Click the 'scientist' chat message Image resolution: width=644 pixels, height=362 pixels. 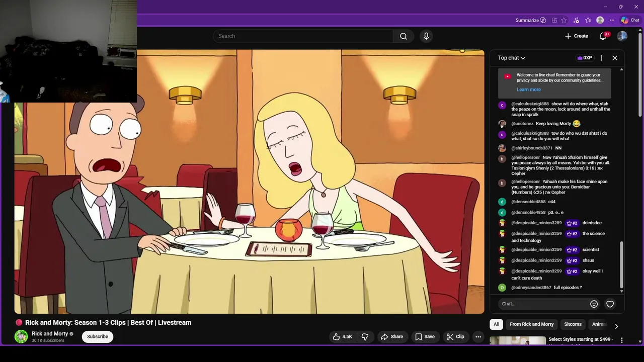point(591,250)
